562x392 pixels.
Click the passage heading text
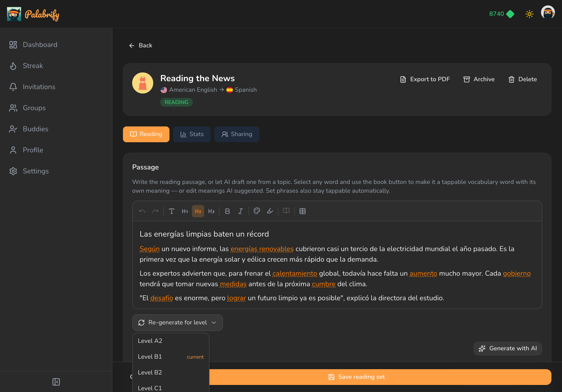tap(204, 234)
